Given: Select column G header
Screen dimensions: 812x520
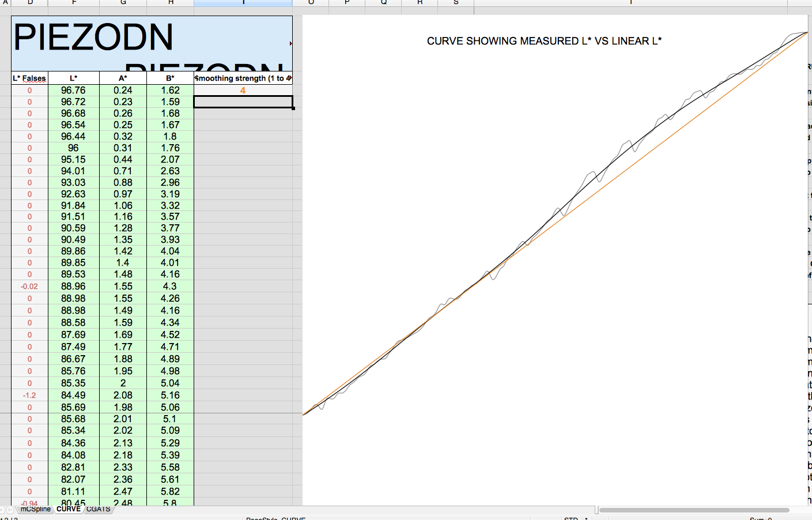Looking at the screenshot, I should (123, 3).
